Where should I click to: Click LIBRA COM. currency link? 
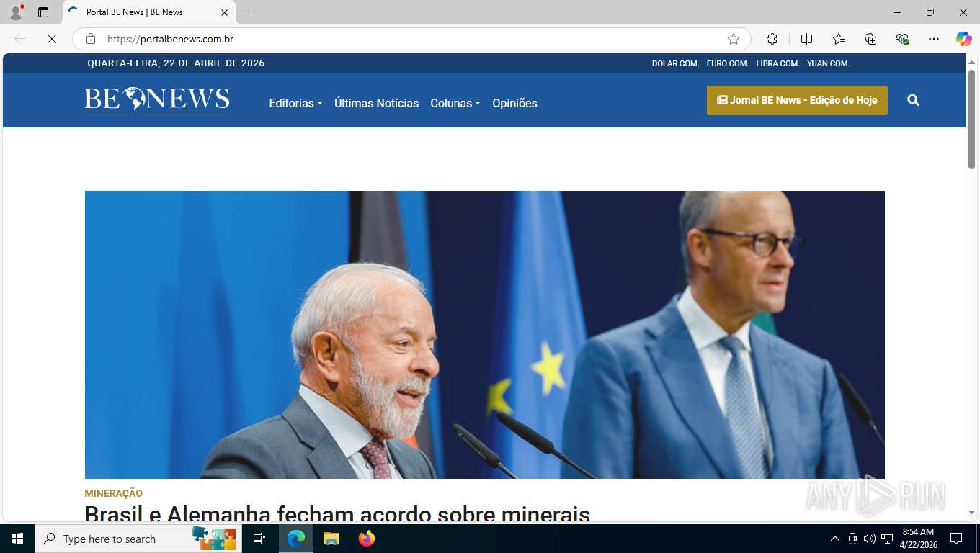[x=778, y=63]
